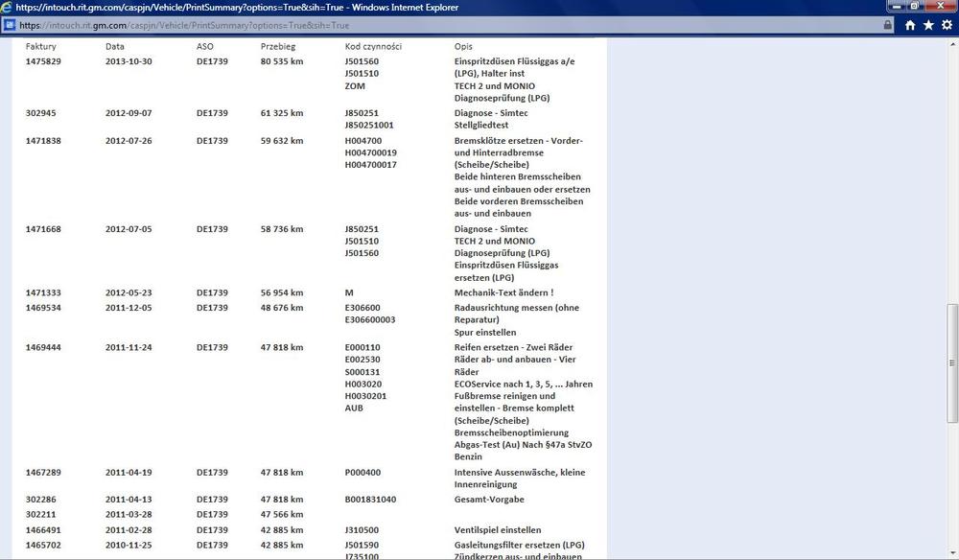Viewport: 959px width, 560px height.
Task: Click the address bar URL field
Action: click(x=450, y=25)
